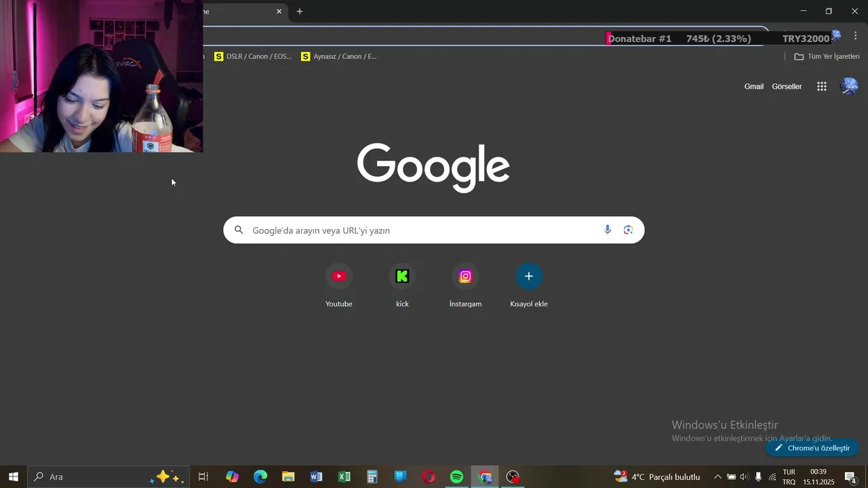Click the Google logo
868x488 pixels.
[433, 167]
